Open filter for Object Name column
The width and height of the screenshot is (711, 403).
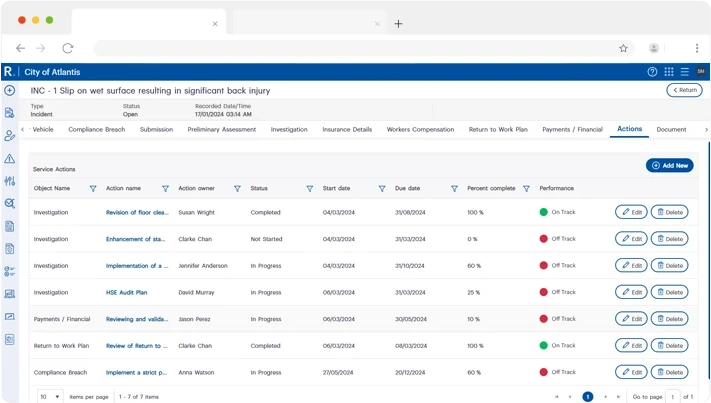93,188
